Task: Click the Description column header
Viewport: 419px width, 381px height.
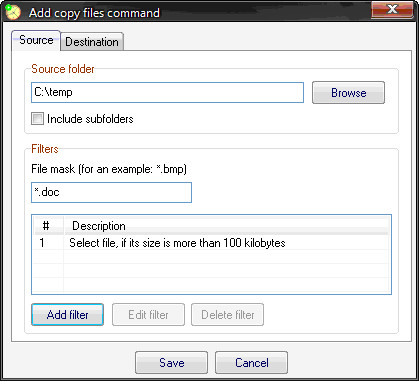Action: (x=226, y=226)
